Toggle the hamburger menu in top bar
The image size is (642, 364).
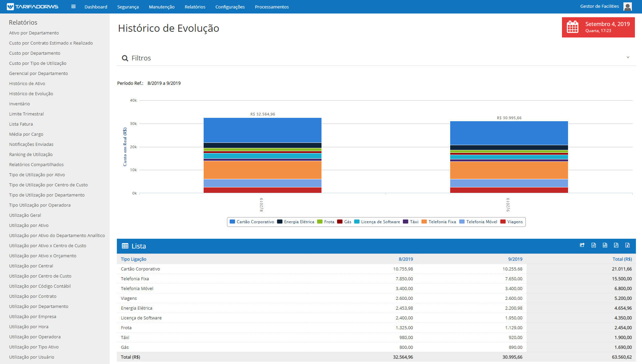click(x=73, y=7)
